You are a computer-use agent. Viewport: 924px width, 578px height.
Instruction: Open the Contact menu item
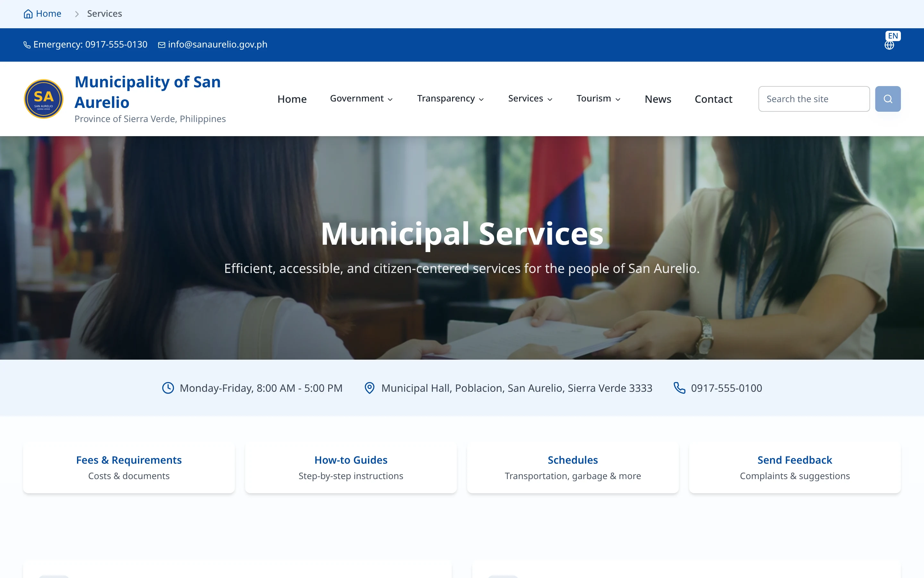tap(713, 99)
